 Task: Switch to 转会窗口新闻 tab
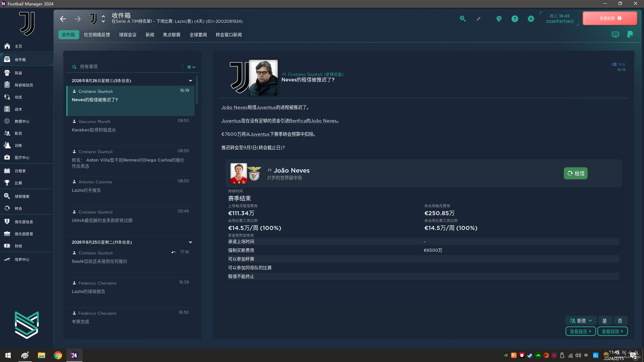229,35
